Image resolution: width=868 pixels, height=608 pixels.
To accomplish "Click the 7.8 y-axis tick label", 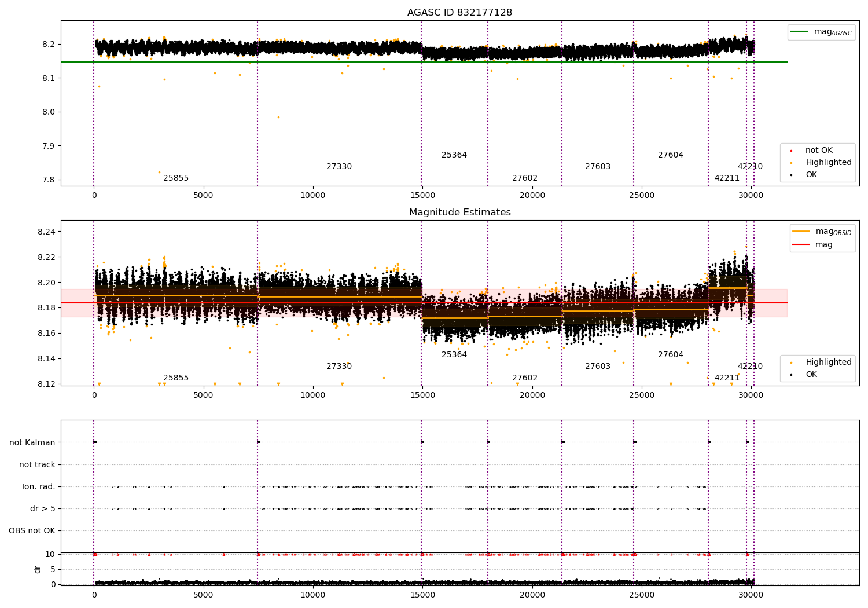I will click(49, 180).
